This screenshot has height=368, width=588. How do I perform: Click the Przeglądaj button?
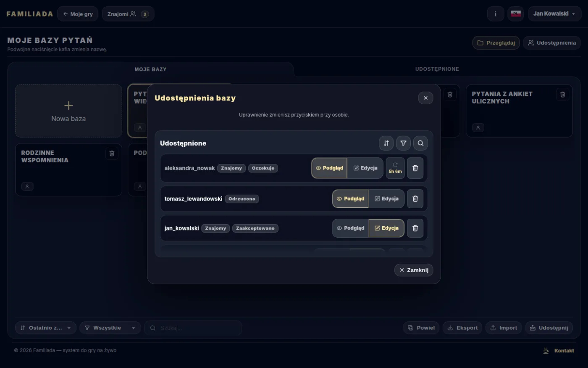pos(496,43)
